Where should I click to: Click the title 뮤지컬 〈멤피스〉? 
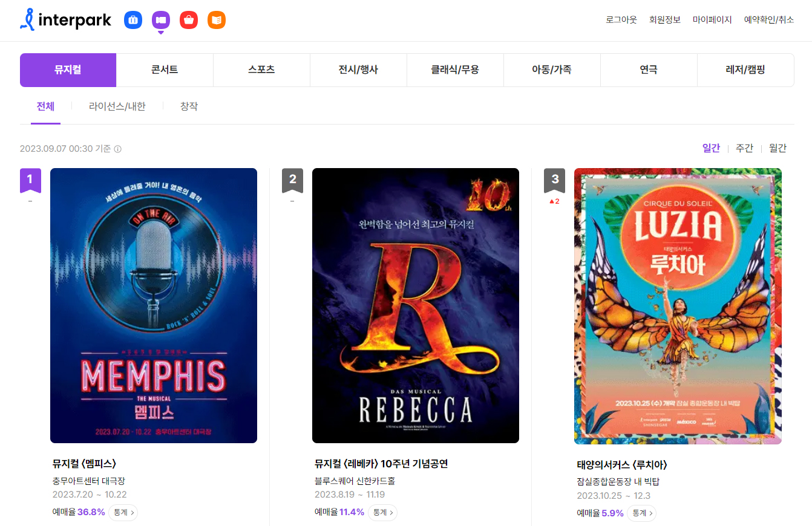point(84,464)
